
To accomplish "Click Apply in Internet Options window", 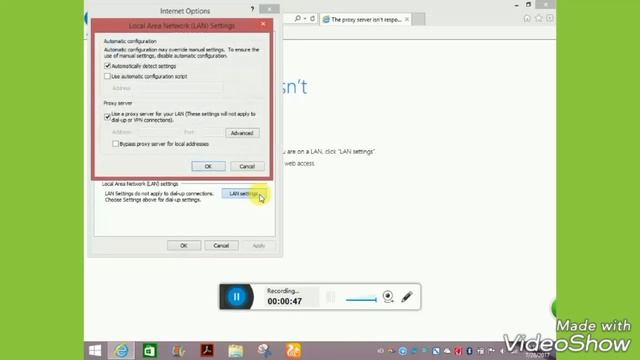I will [x=258, y=246].
